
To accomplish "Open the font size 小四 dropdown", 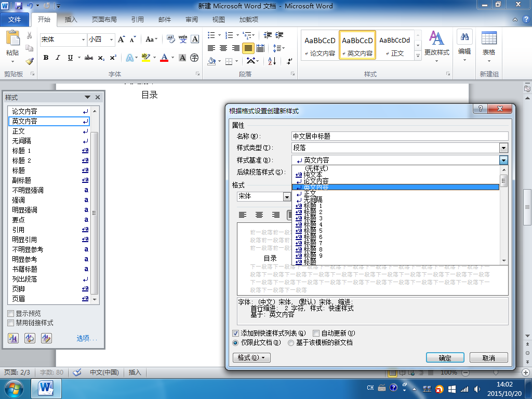I will click(111, 39).
